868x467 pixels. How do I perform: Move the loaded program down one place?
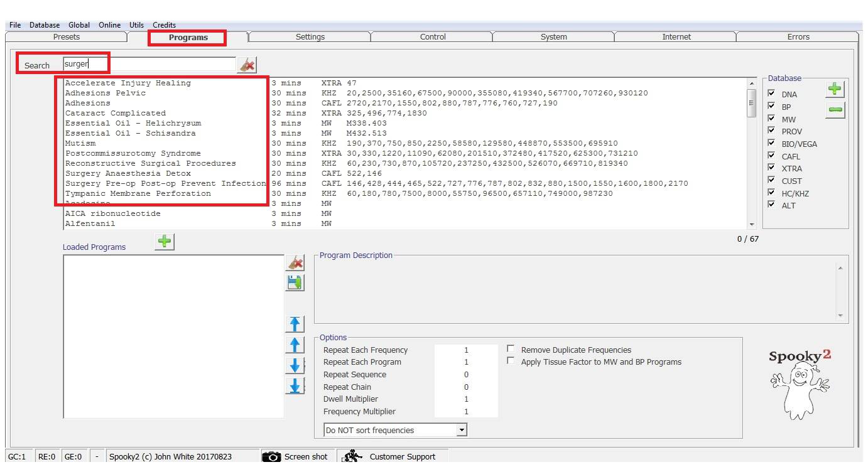click(x=295, y=365)
